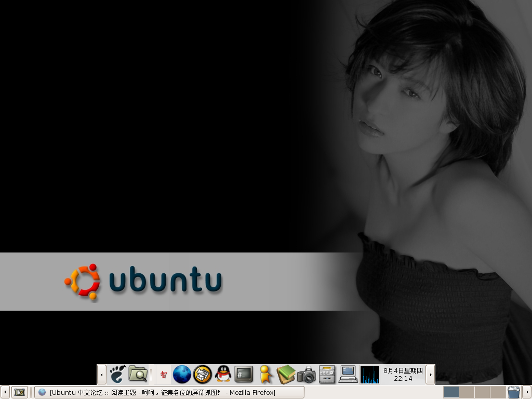Start the QQ penguin messenger
532x399 pixels.
click(223, 374)
